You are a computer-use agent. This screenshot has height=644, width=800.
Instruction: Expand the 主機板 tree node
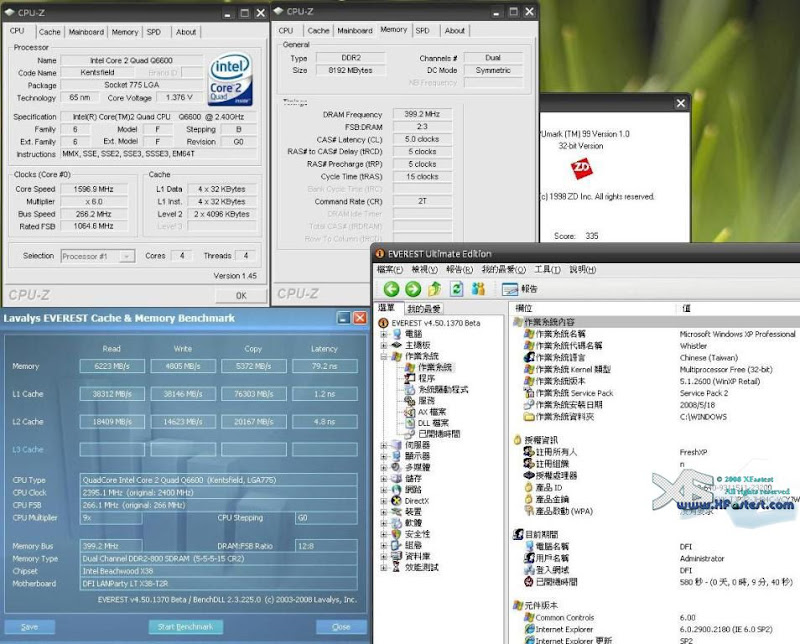point(384,345)
